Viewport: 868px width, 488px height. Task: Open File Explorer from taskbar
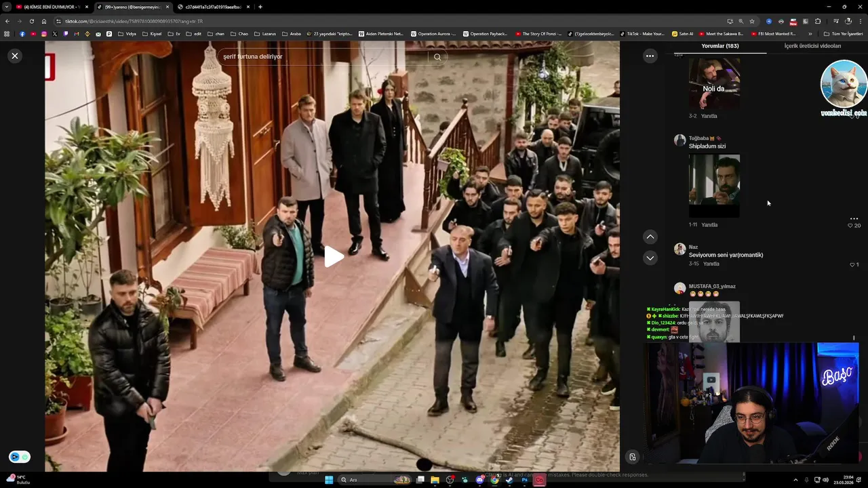click(x=435, y=480)
